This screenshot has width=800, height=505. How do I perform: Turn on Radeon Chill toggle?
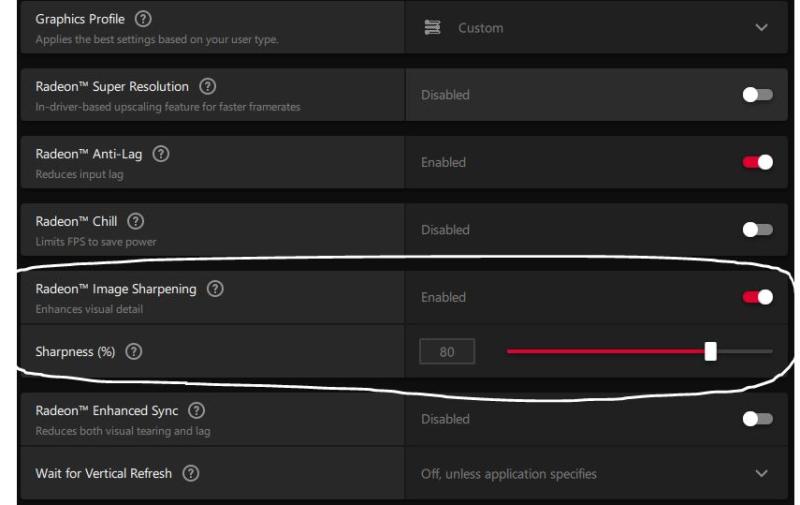pyautogui.click(x=757, y=229)
